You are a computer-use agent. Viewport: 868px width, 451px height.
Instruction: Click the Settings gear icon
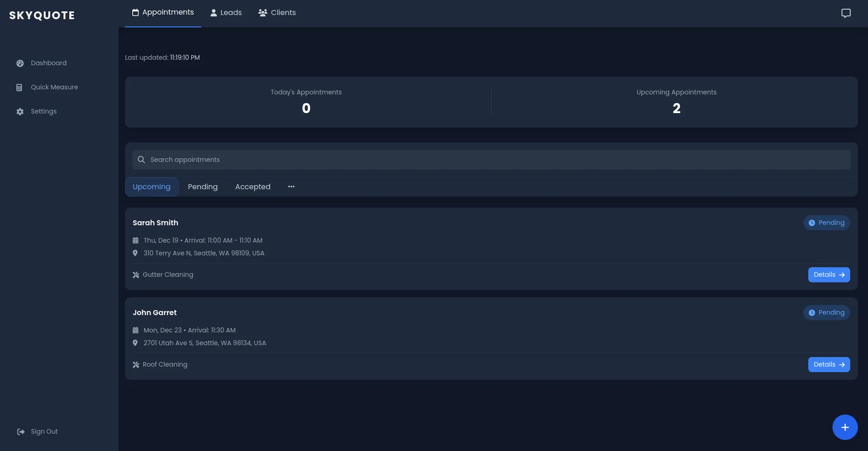20,112
